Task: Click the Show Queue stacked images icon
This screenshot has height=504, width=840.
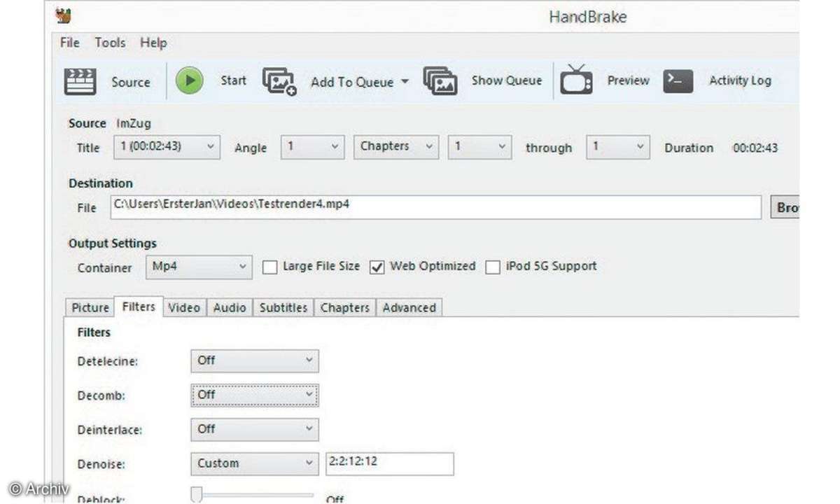Action: click(440, 81)
